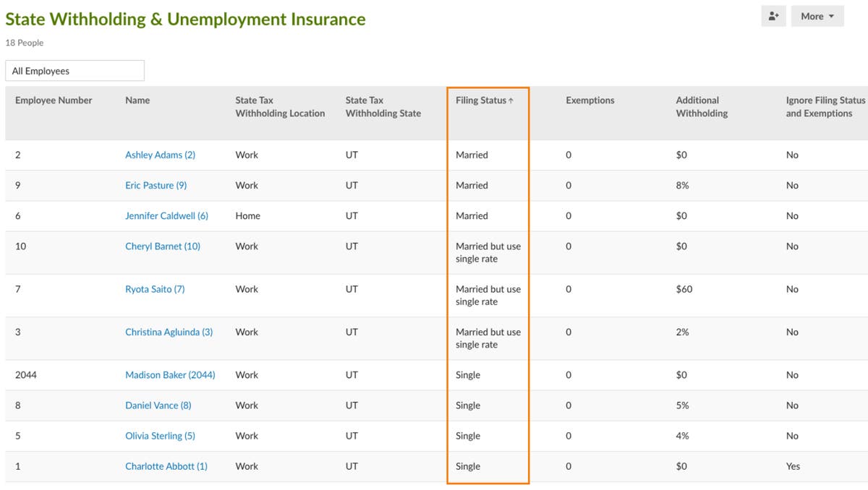Image resolution: width=868 pixels, height=490 pixels.
Task: Sort the table by Exemptions column
Action: (590, 100)
